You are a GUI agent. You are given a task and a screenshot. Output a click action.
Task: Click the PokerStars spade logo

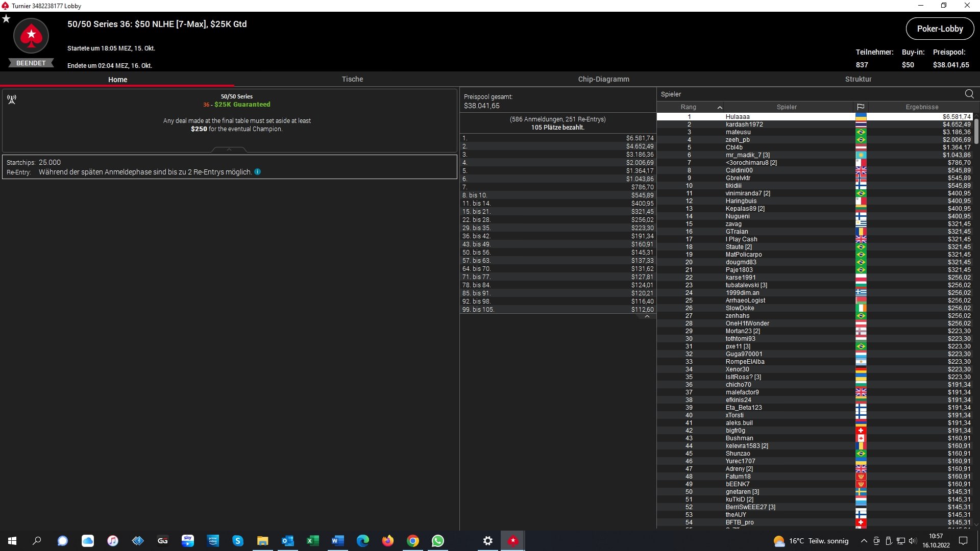pyautogui.click(x=31, y=36)
